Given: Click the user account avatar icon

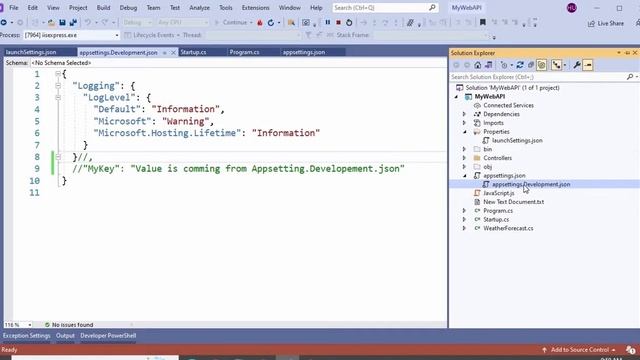Looking at the screenshot, I should coord(571,8).
